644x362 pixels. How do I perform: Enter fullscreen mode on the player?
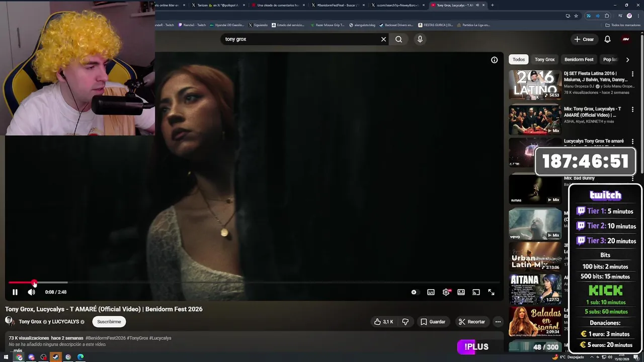coord(491,292)
